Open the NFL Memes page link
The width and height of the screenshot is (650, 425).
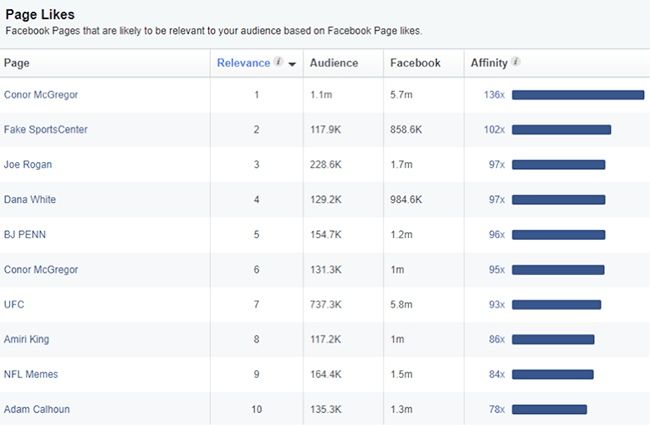click(31, 374)
